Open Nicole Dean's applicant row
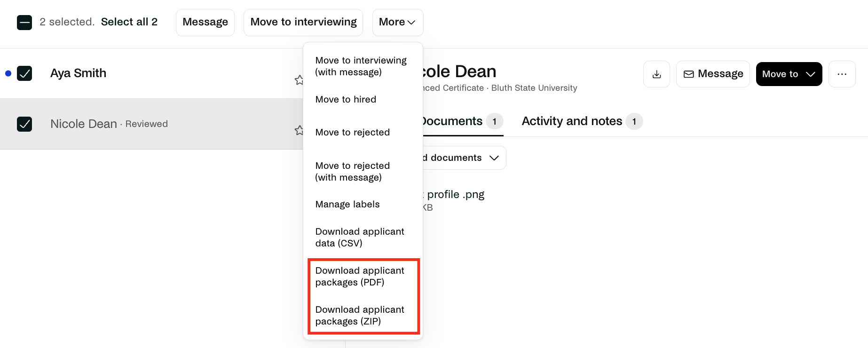Screen dimensions: 868x348 coord(151,124)
